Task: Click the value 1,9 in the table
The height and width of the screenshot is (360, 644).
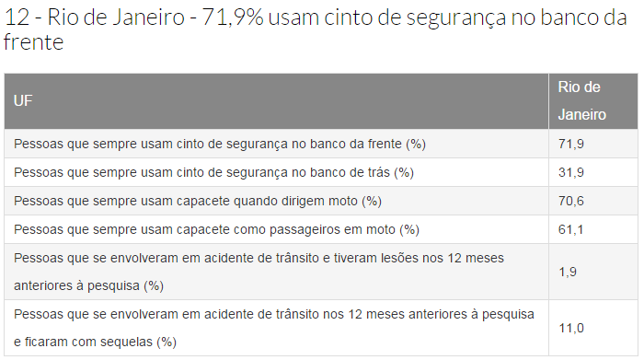Action: 568,272
